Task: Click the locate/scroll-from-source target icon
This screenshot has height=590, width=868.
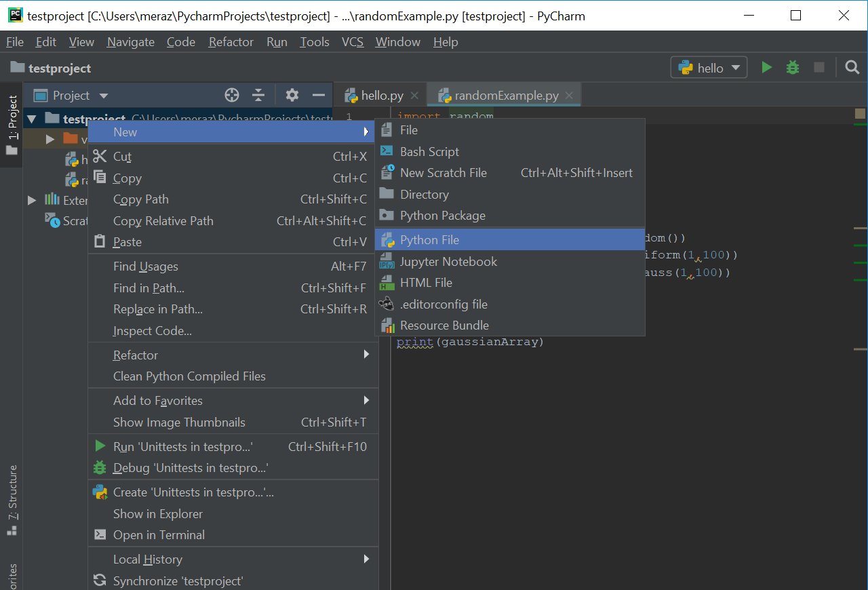Action: (x=232, y=96)
